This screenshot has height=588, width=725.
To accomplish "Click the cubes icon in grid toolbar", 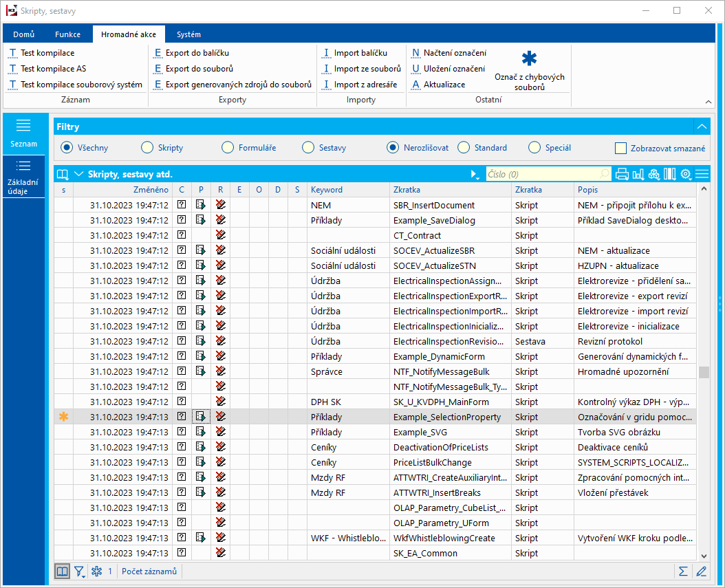I will point(653,174).
